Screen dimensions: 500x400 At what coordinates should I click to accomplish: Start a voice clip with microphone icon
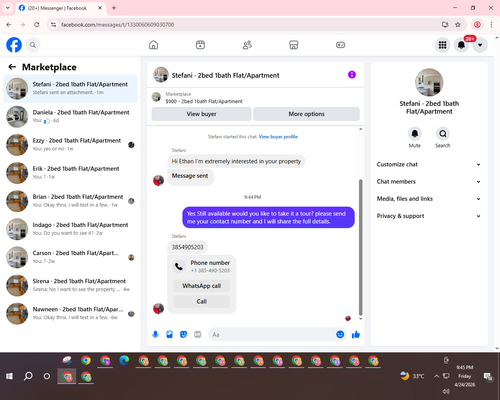tap(155, 334)
